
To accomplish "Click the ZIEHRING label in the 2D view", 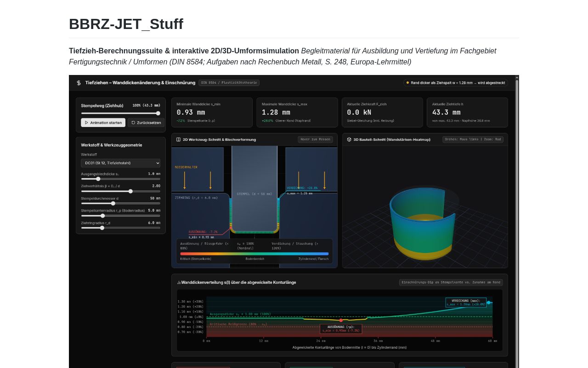I will 196,197.
